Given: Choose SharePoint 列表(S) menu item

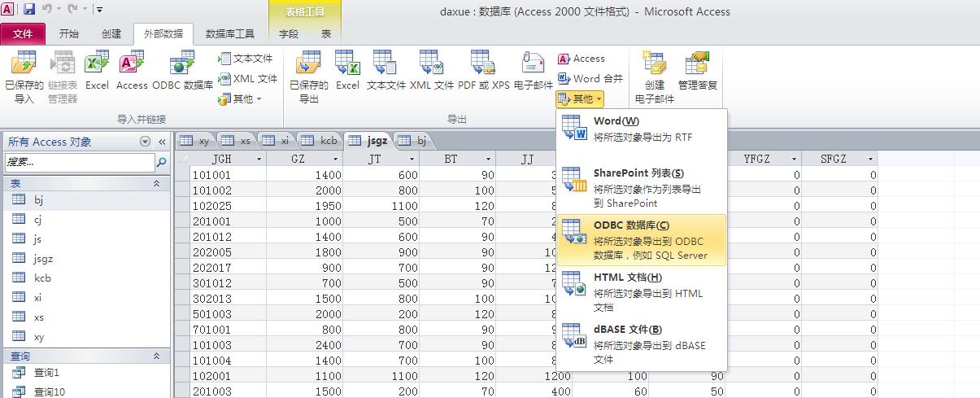Looking at the screenshot, I should (641, 188).
